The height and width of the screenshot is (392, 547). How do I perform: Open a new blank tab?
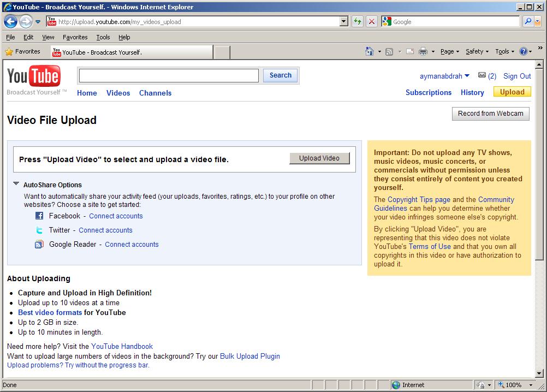222,52
